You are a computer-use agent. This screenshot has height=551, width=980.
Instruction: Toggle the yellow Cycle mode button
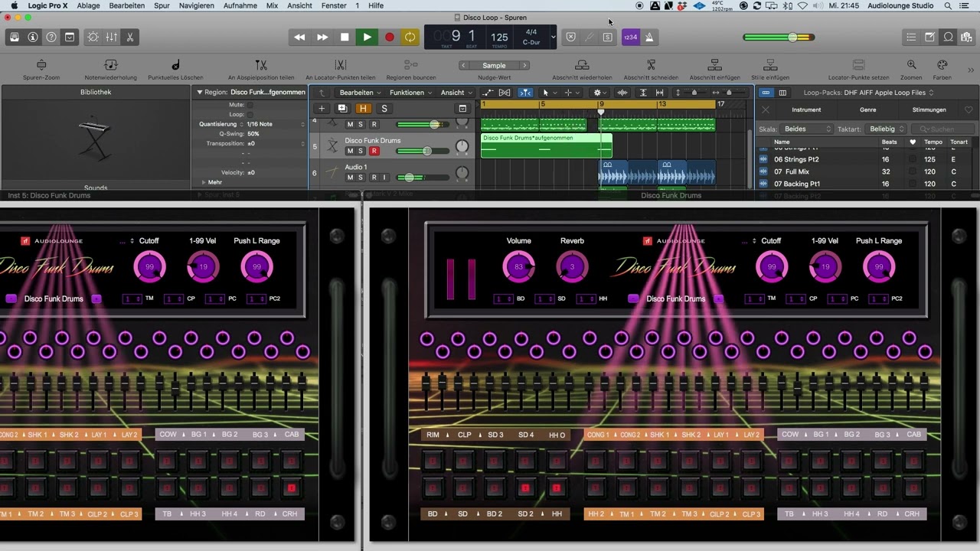[x=410, y=37]
